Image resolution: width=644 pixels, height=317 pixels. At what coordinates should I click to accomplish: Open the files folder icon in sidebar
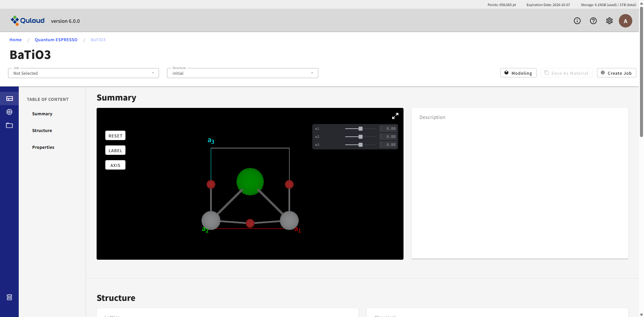(9, 125)
